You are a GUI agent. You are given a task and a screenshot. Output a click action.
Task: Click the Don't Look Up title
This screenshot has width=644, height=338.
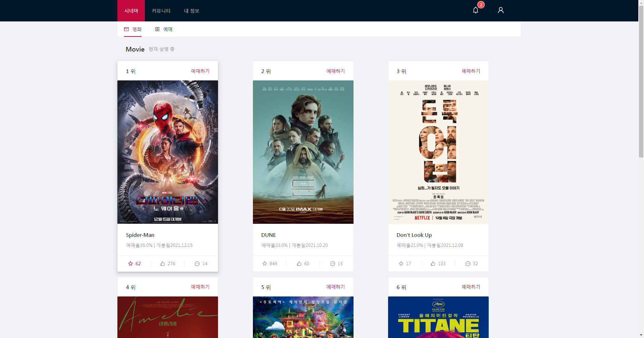tap(414, 235)
